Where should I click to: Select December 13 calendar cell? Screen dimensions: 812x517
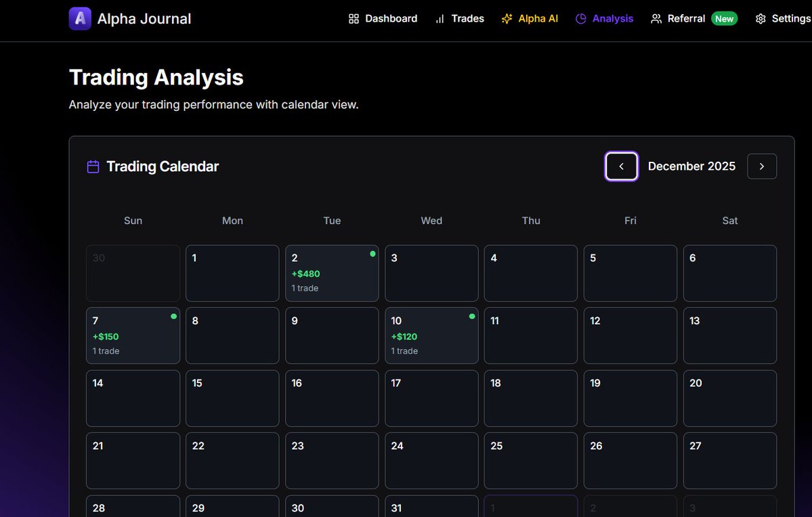[x=729, y=336]
